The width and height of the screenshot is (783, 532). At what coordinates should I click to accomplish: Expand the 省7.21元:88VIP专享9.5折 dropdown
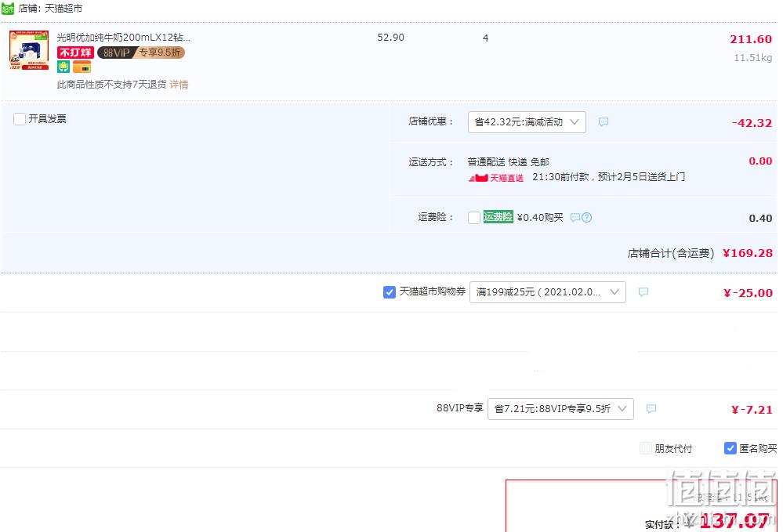pos(560,409)
